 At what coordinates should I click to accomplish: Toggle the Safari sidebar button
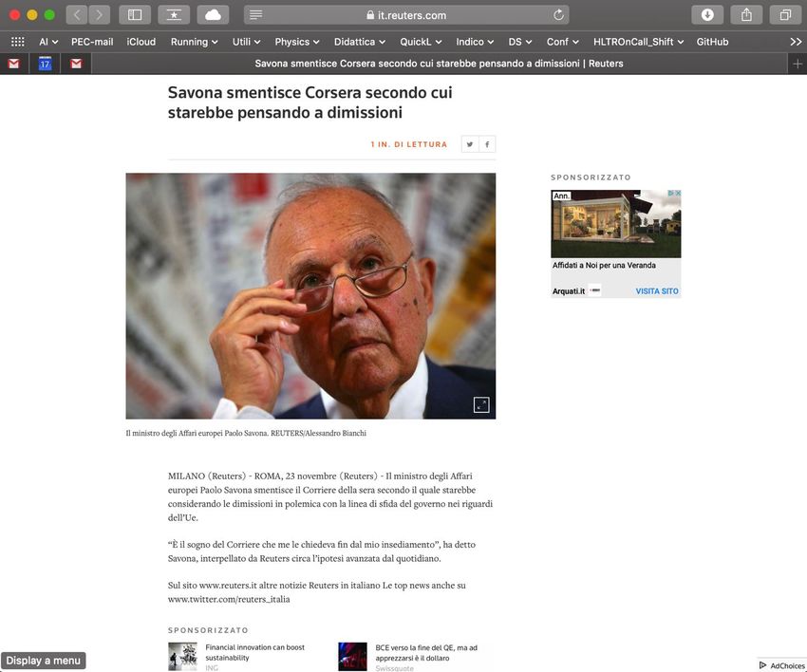click(135, 15)
